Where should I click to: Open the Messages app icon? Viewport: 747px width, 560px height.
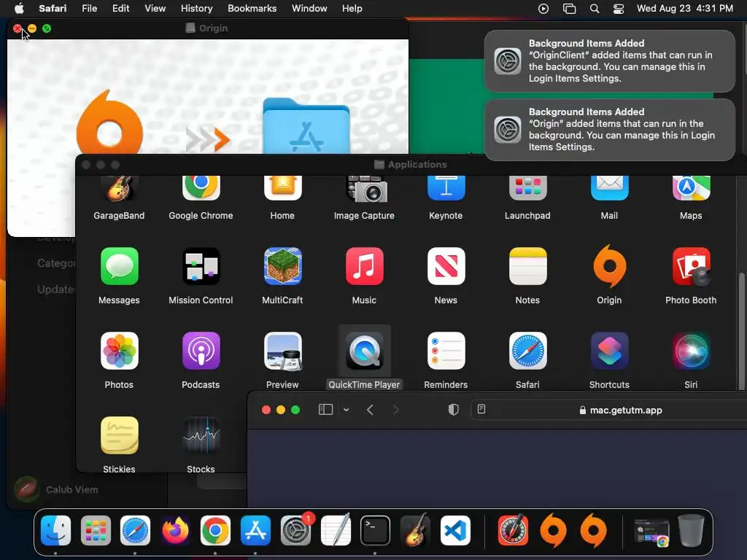[x=119, y=266]
